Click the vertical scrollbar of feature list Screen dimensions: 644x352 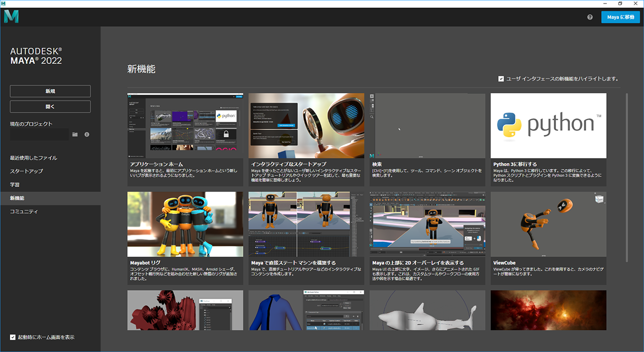click(x=626, y=177)
